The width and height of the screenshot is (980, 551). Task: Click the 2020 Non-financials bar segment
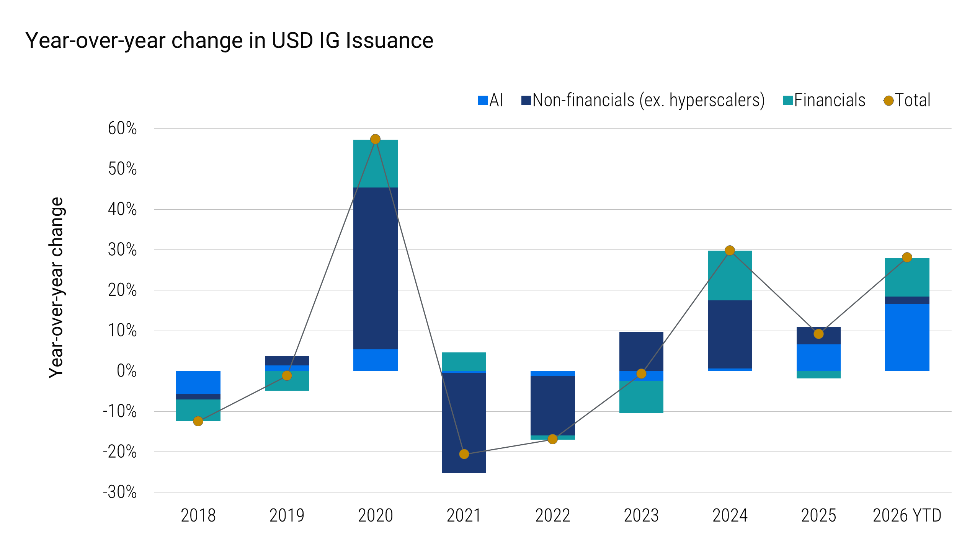point(376,268)
